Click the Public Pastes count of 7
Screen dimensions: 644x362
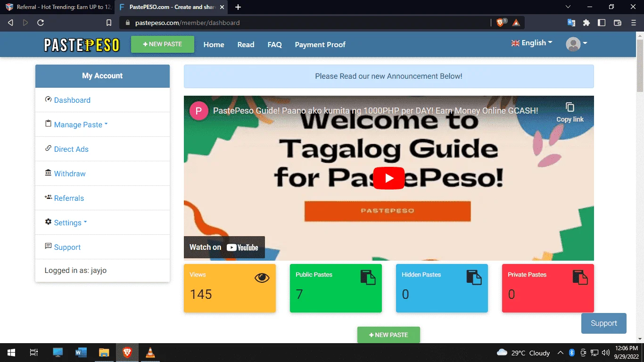click(299, 295)
